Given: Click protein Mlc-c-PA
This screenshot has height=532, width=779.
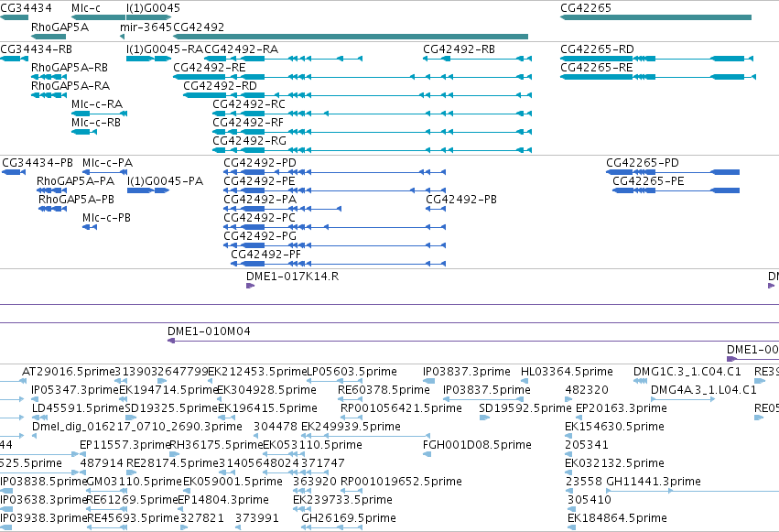Looking at the screenshot, I should coord(105,172).
